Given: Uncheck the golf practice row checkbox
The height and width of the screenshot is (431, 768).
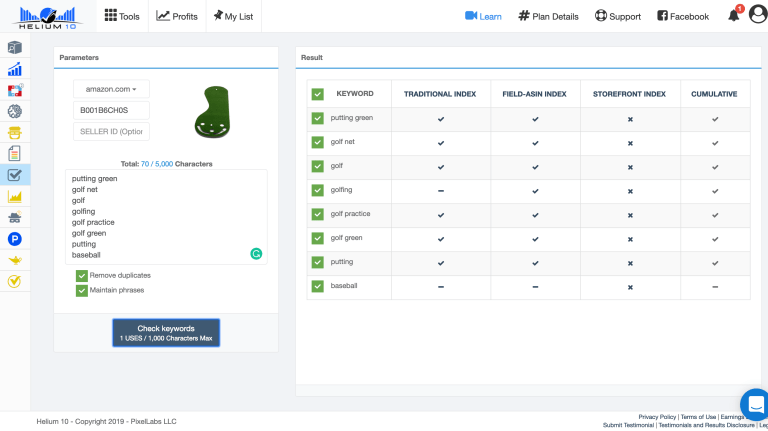Looking at the screenshot, I should pyautogui.click(x=317, y=214).
